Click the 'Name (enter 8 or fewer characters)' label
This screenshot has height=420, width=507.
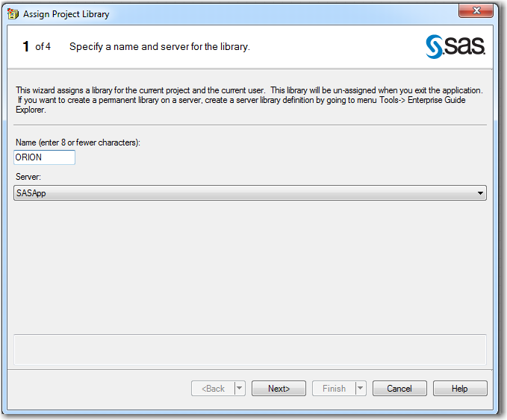point(78,142)
